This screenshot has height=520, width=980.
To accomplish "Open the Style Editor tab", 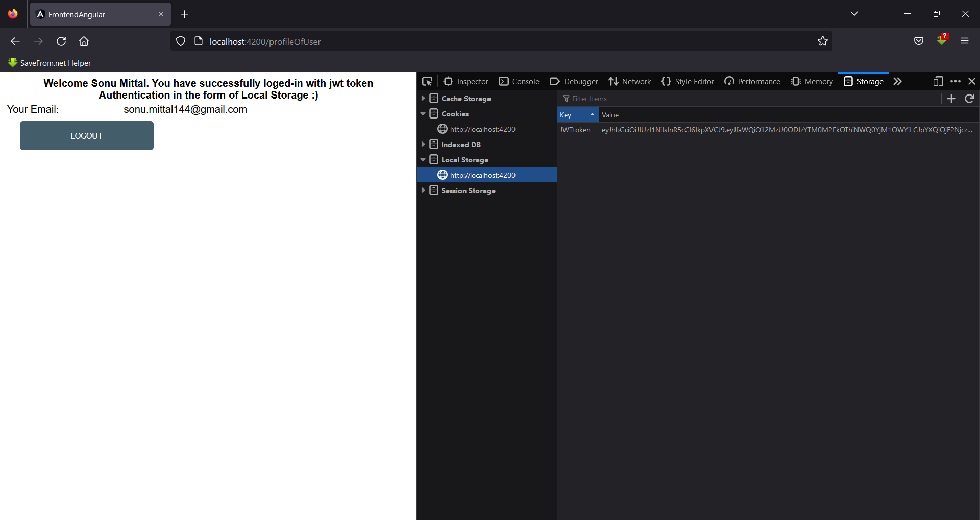I will coord(688,81).
